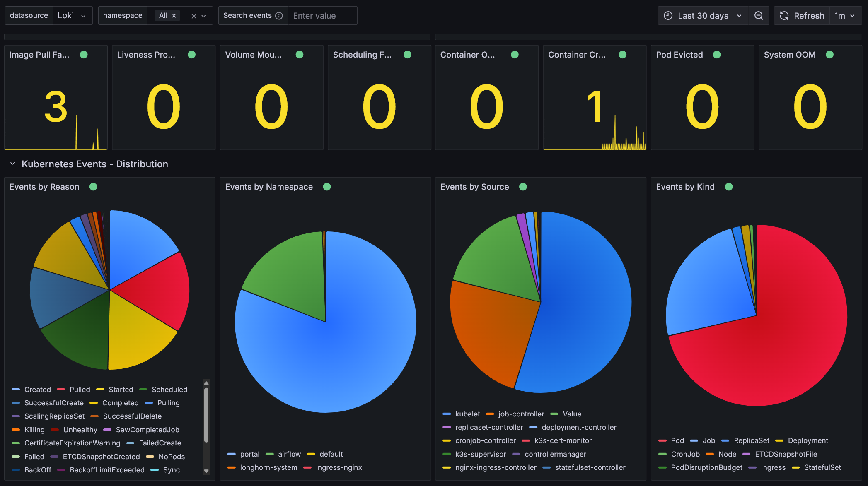Click the Image Pull Failure count value

[x=56, y=107]
